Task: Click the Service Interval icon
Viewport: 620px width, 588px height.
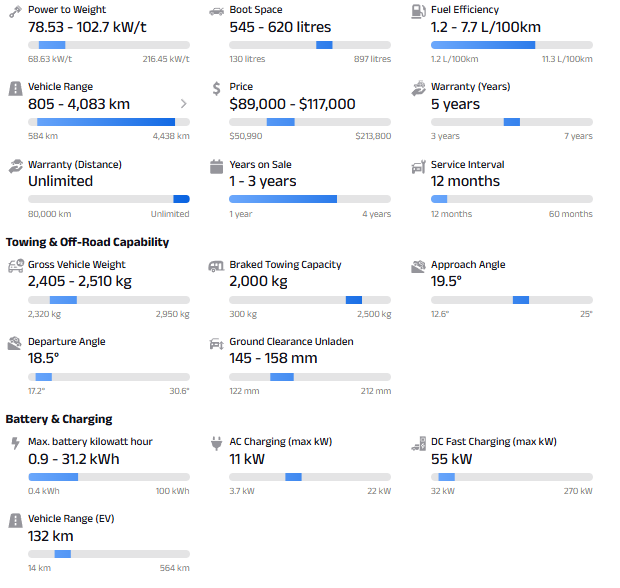Action: point(418,166)
